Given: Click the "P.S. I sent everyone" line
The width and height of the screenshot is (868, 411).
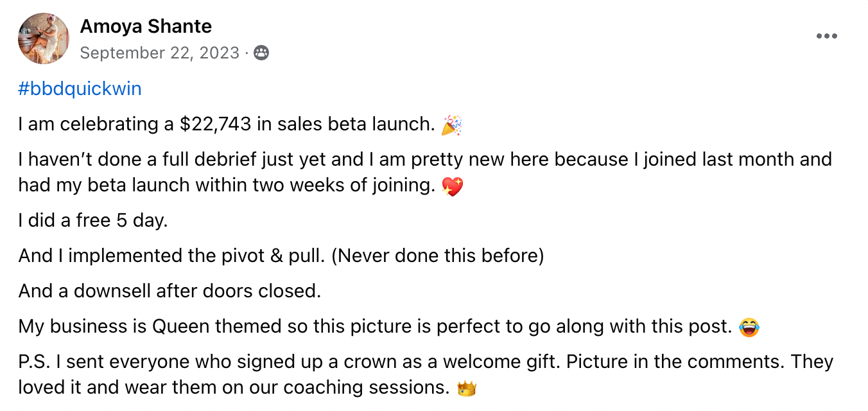Looking at the screenshot, I should (425, 362).
